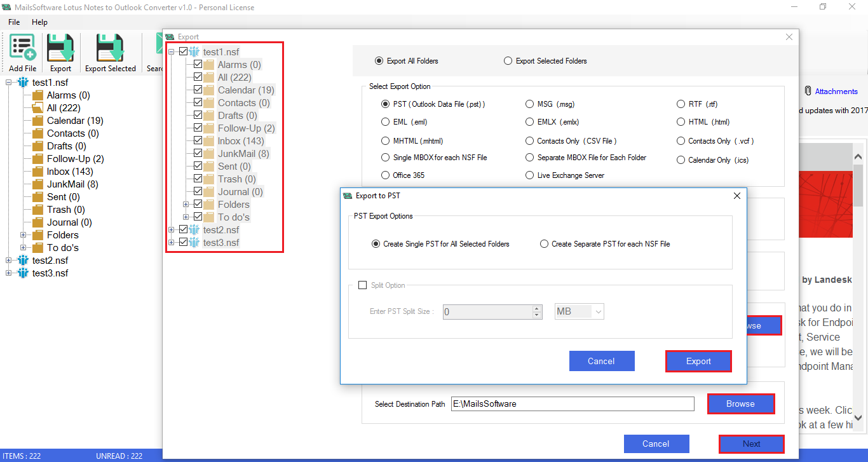Click the Alarms (0) folder icon in main tree
The width and height of the screenshot is (868, 462).
(37, 95)
